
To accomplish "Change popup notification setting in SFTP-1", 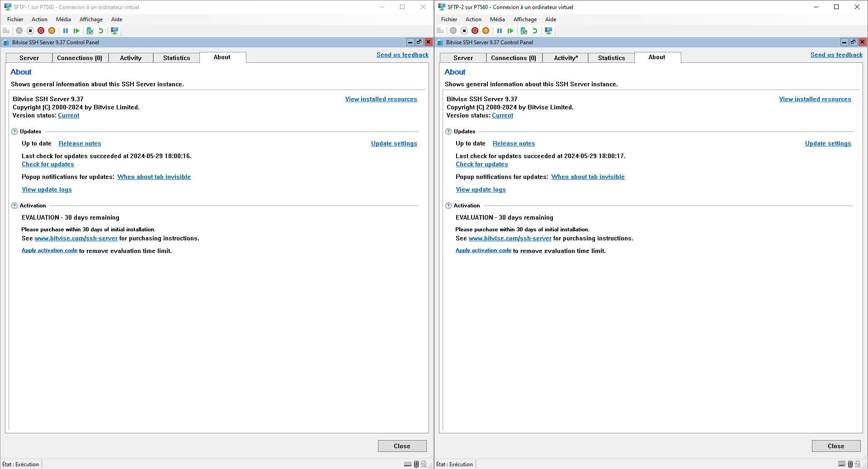I will [x=154, y=177].
